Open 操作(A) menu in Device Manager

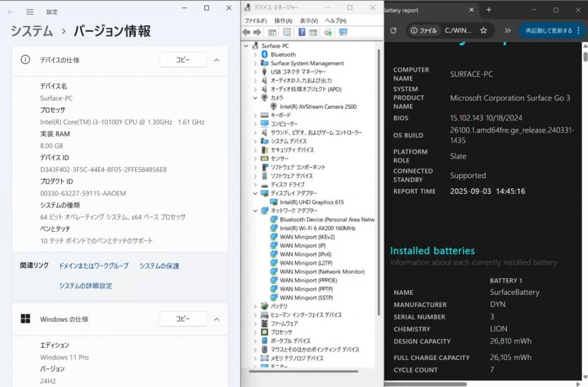[x=283, y=21]
